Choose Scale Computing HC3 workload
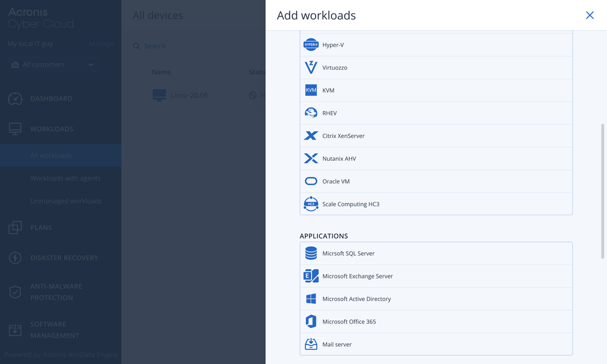The height and width of the screenshot is (364, 607). click(x=436, y=204)
